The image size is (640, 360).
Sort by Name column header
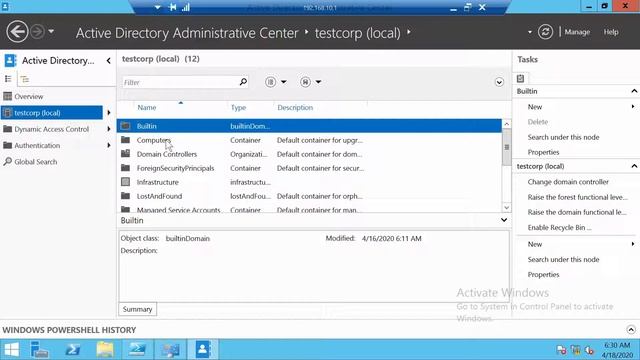(x=147, y=108)
